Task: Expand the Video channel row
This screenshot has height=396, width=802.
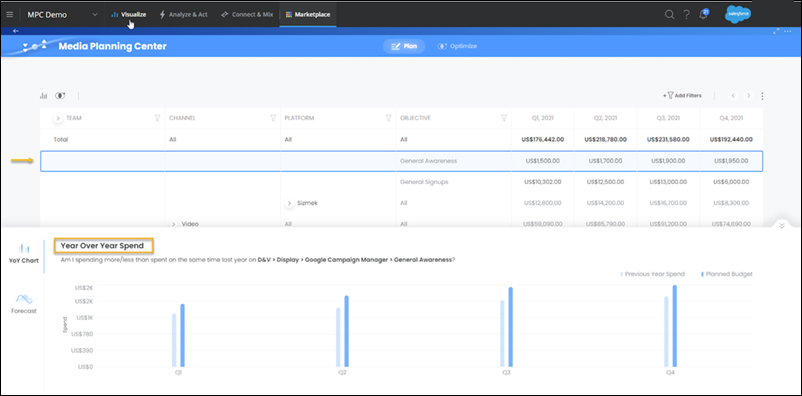Action: [x=173, y=224]
